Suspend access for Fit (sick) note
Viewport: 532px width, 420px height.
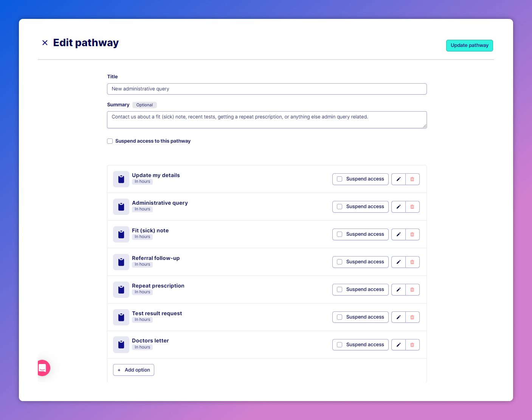[x=340, y=234]
